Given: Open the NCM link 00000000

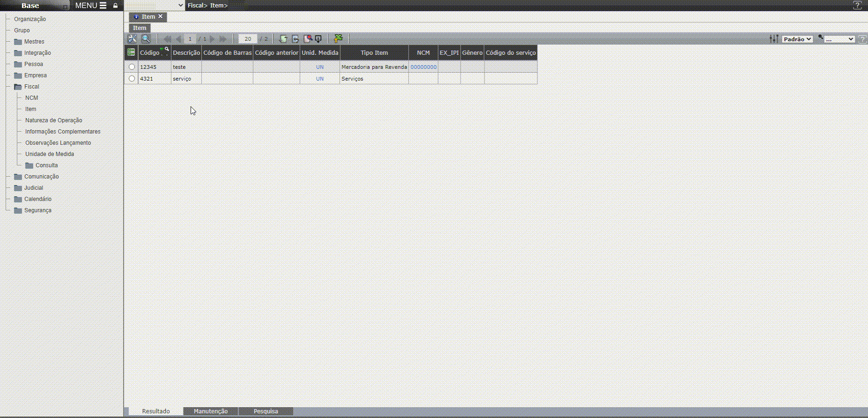Looking at the screenshot, I should click(423, 67).
